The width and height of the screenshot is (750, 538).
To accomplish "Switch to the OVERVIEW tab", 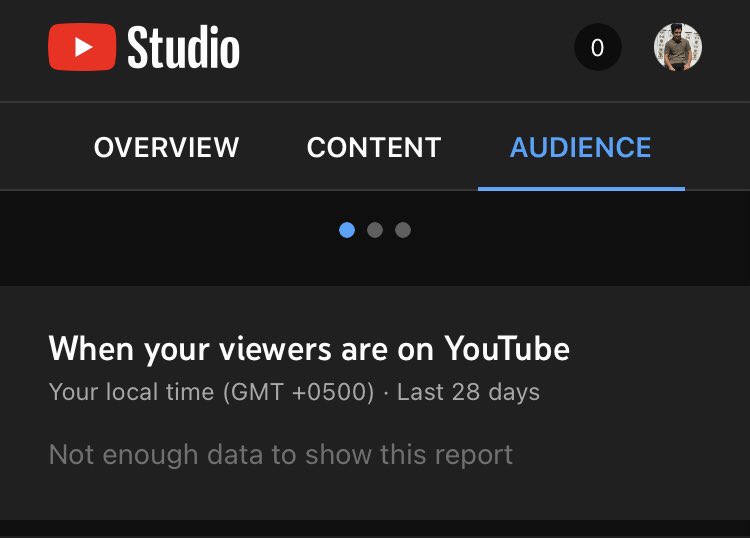I will click(166, 147).
